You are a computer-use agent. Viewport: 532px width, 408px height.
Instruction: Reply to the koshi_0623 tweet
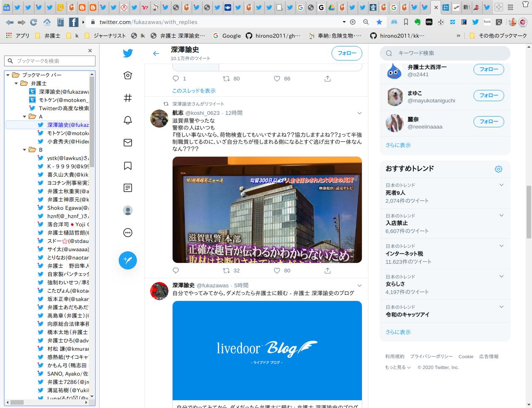coord(176,271)
